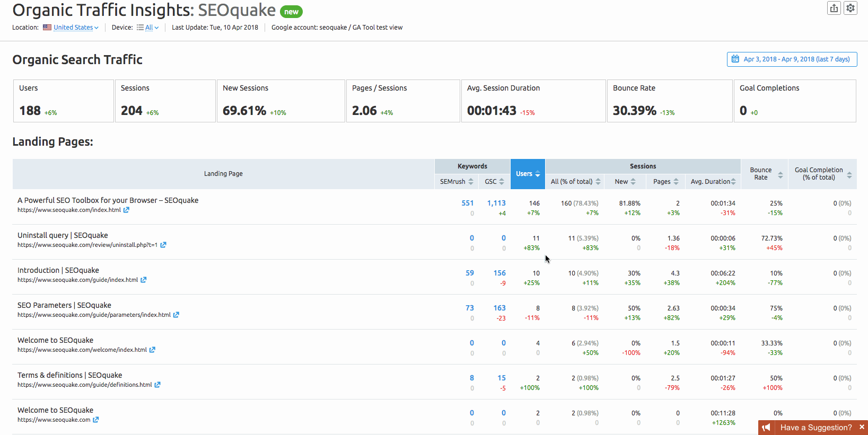Click the Google account seoquake text
This screenshot has height=435, width=868.
click(x=337, y=28)
